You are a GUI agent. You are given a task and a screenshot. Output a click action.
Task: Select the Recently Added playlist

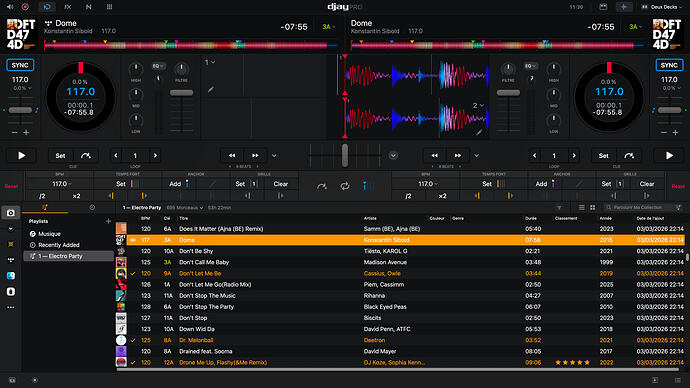coord(68,245)
